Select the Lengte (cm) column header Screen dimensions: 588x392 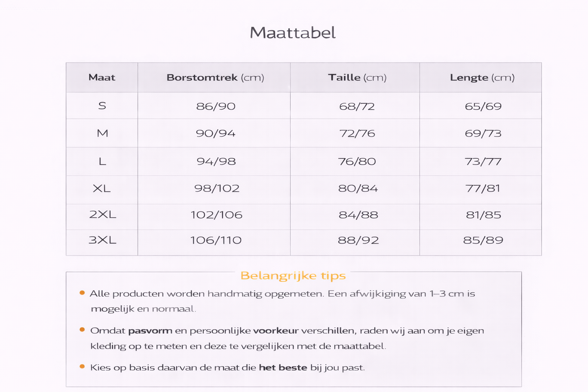click(x=482, y=78)
